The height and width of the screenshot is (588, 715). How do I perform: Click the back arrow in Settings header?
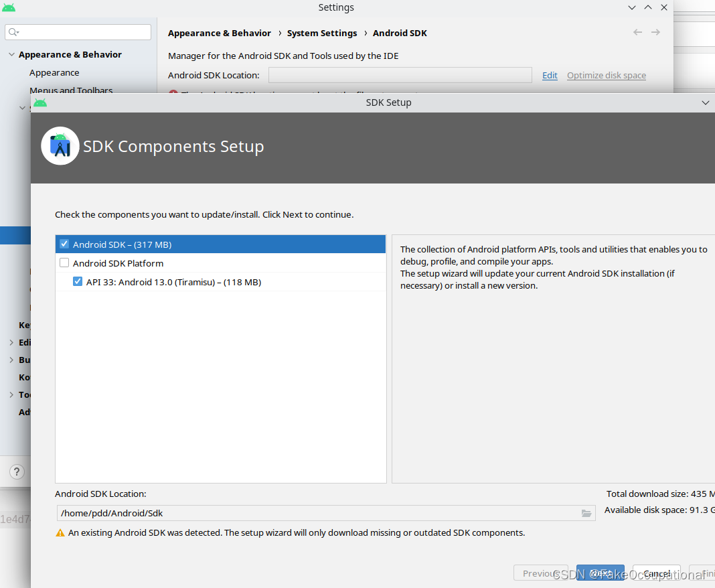point(637,32)
